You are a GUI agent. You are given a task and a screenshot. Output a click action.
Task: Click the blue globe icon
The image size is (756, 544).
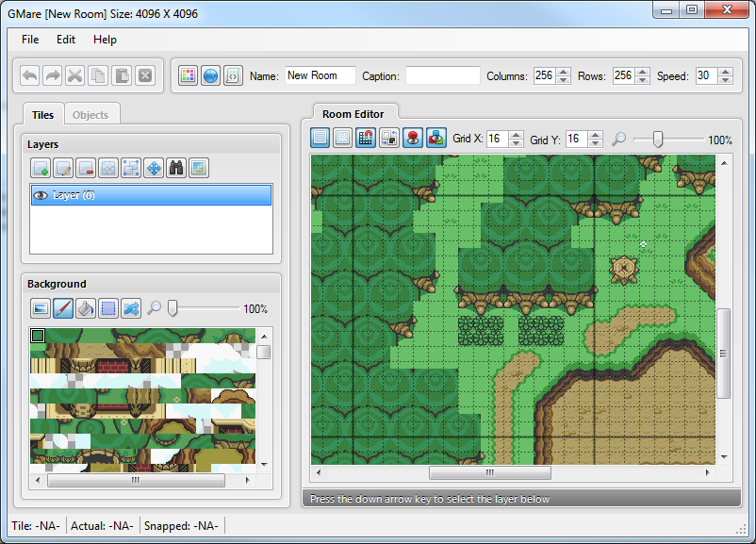[211, 75]
